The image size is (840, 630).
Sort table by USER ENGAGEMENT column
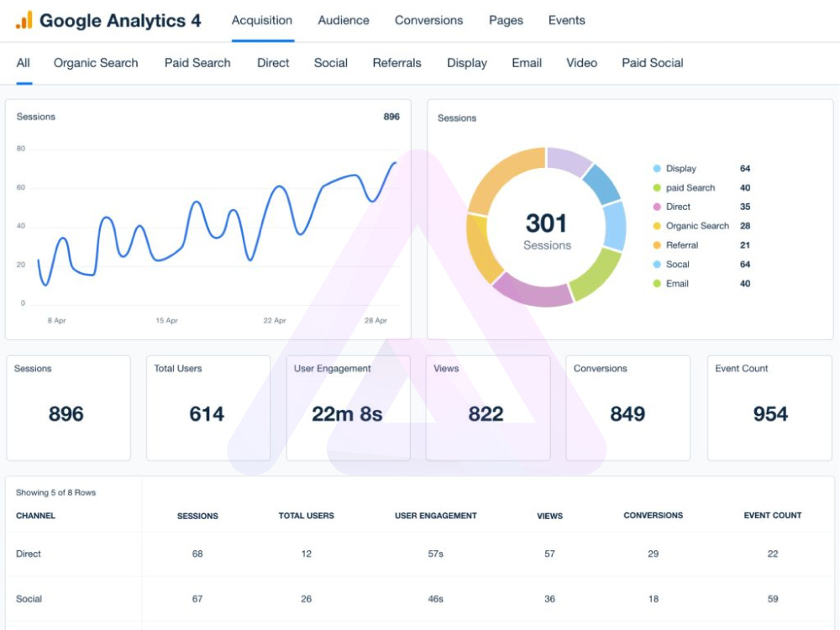[435, 516]
